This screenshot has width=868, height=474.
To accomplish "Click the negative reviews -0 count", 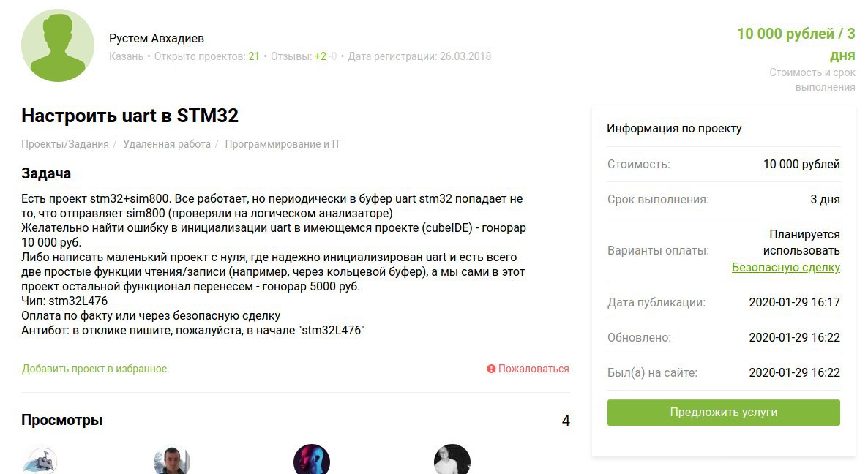I will pos(332,56).
